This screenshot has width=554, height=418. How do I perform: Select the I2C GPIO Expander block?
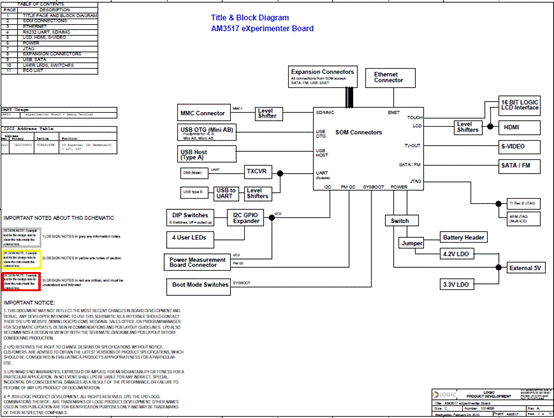pos(246,218)
